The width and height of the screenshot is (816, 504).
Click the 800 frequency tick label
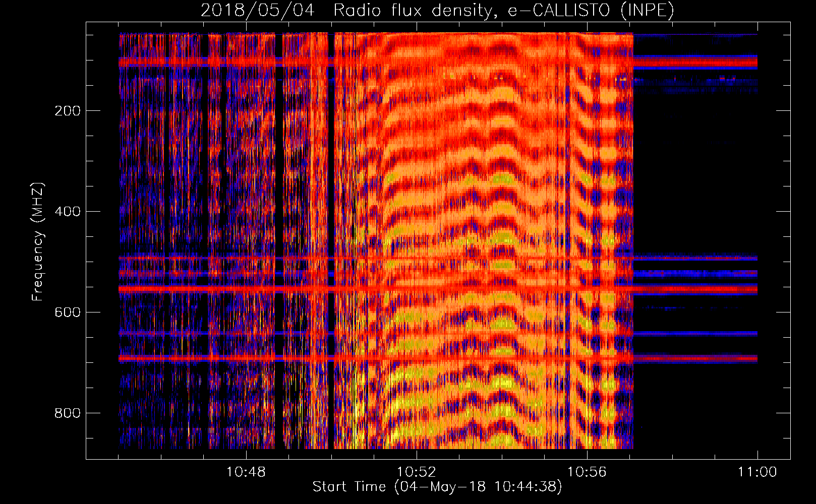click(x=68, y=413)
